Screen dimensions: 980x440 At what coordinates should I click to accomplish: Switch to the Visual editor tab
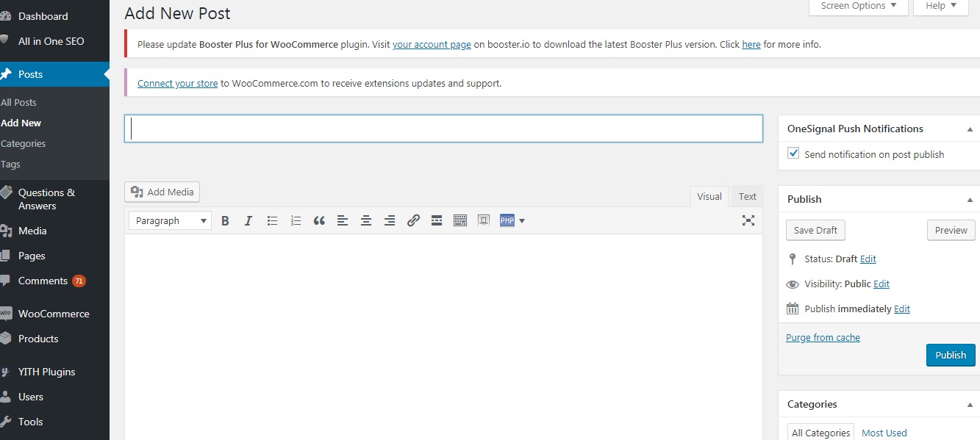(709, 196)
